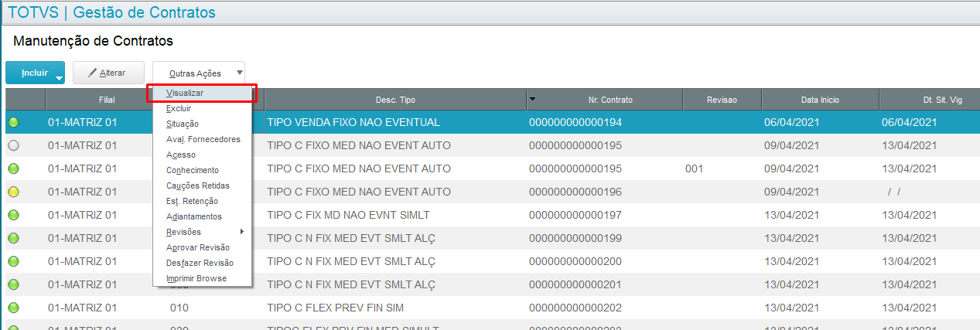Viewport: 980px width, 330px height.
Task: Toggle the Outras Ações dropdown
Action: click(199, 73)
